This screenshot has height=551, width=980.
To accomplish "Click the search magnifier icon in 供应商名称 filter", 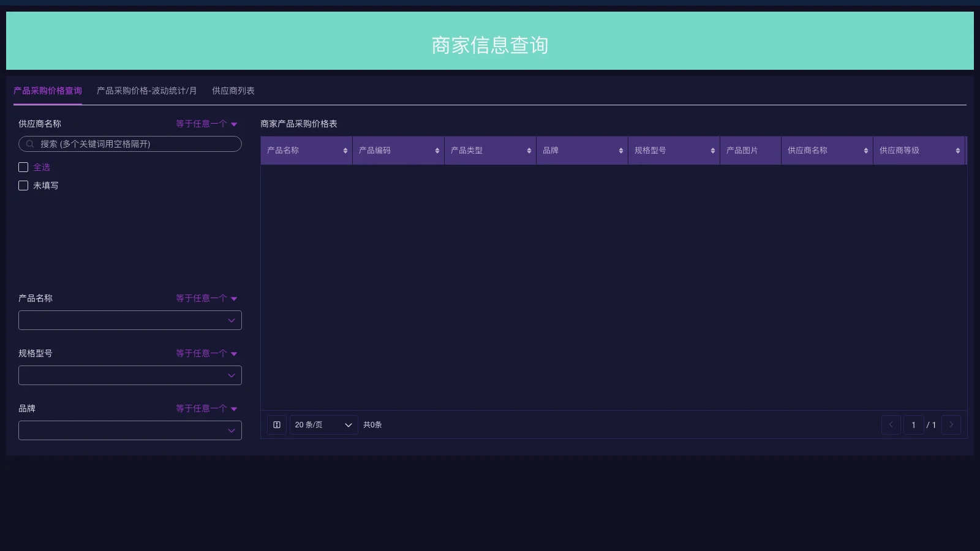I will pyautogui.click(x=29, y=143).
